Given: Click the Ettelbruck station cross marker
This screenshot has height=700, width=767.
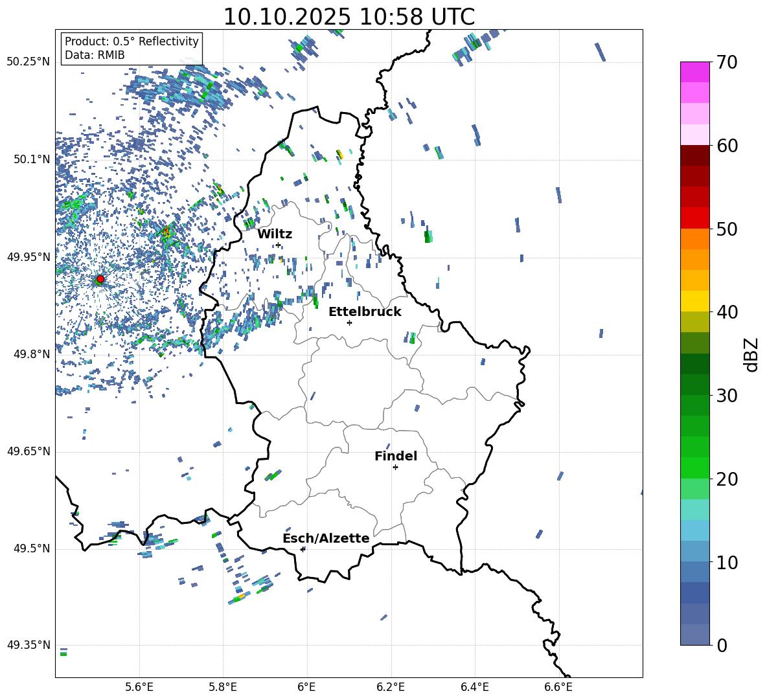Looking at the screenshot, I should (x=349, y=322).
